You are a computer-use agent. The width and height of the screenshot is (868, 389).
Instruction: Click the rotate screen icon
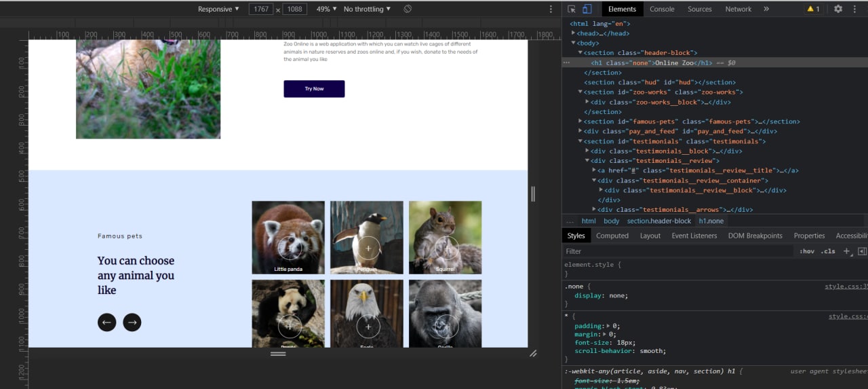pyautogui.click(x=408, y=9)
